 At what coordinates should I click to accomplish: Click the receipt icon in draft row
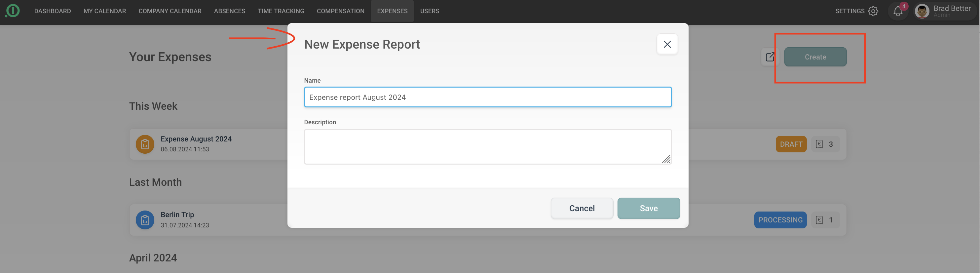pyautogui.click(x=819, y=144)
